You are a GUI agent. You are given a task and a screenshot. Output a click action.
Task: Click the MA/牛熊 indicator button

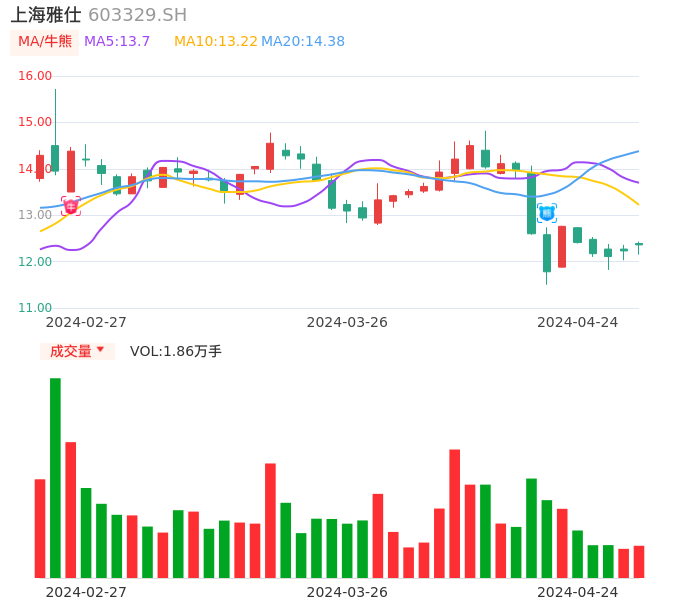(x=44, y=42)
